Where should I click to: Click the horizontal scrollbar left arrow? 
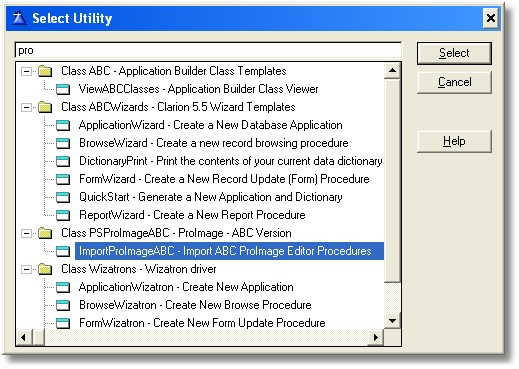(24, 338)
